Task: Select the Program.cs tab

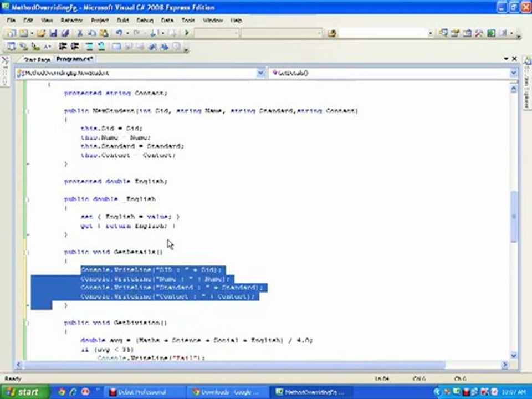Action: (x=74, y=59)
